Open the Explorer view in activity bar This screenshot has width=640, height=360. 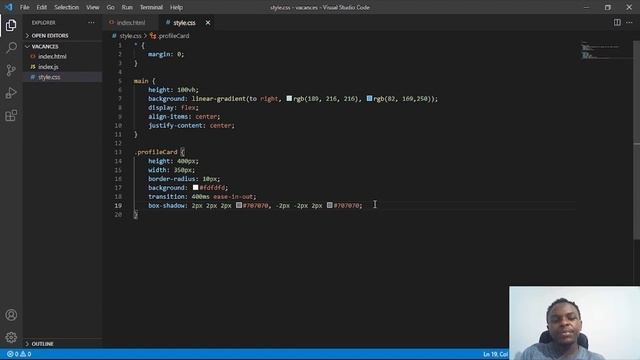[x=11, y=25]
